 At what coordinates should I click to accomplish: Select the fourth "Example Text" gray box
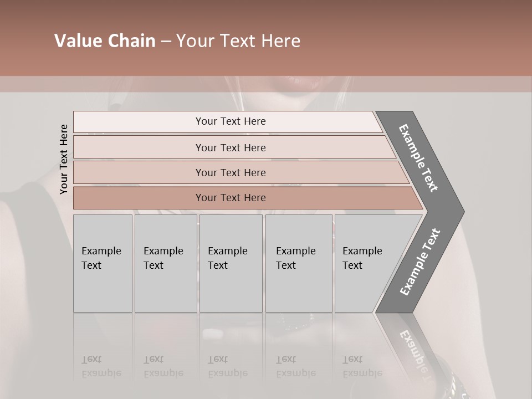[x=298, y=263]
